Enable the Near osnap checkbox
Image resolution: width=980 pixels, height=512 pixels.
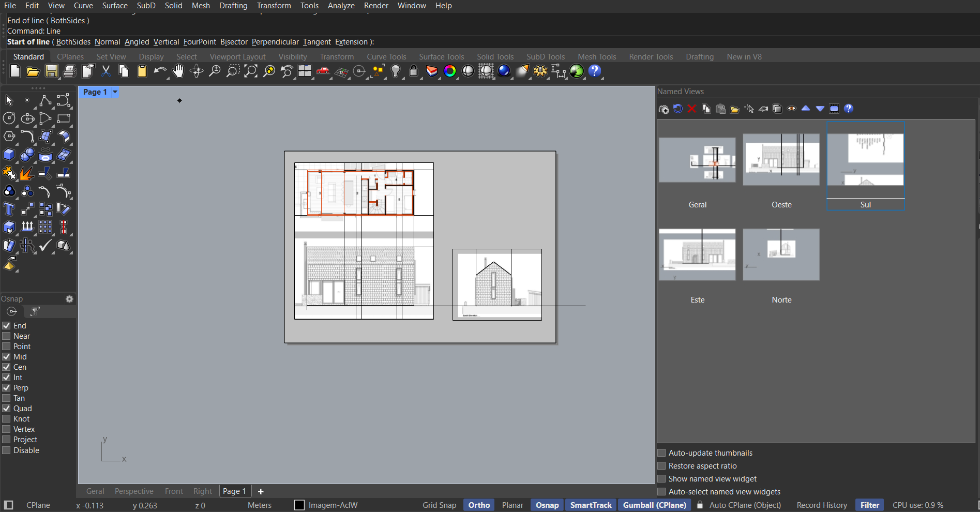[7, 336]
